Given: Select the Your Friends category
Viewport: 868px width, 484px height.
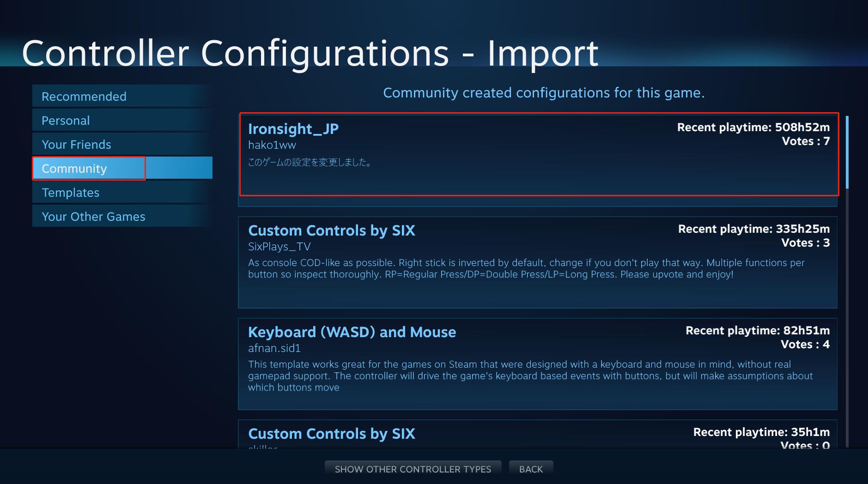Looking at the screenshot, I should coord(76,144).
